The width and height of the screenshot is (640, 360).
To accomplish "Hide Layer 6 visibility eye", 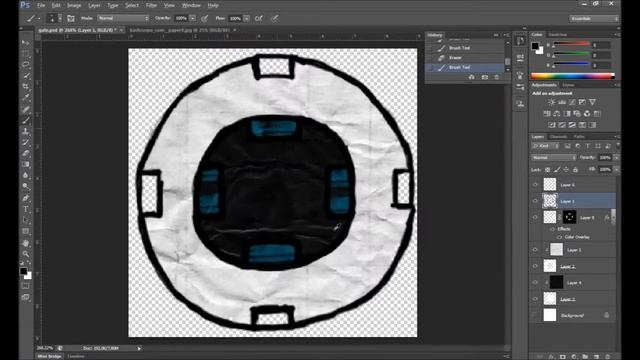I will [535, 184].
